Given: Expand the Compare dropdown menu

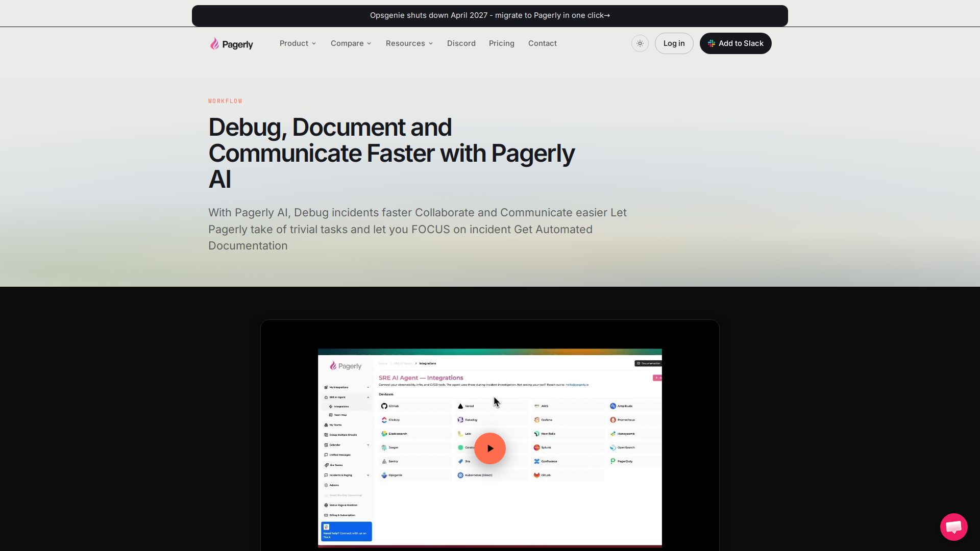Looking at the screenshot, I should click(x=351, y=43).
